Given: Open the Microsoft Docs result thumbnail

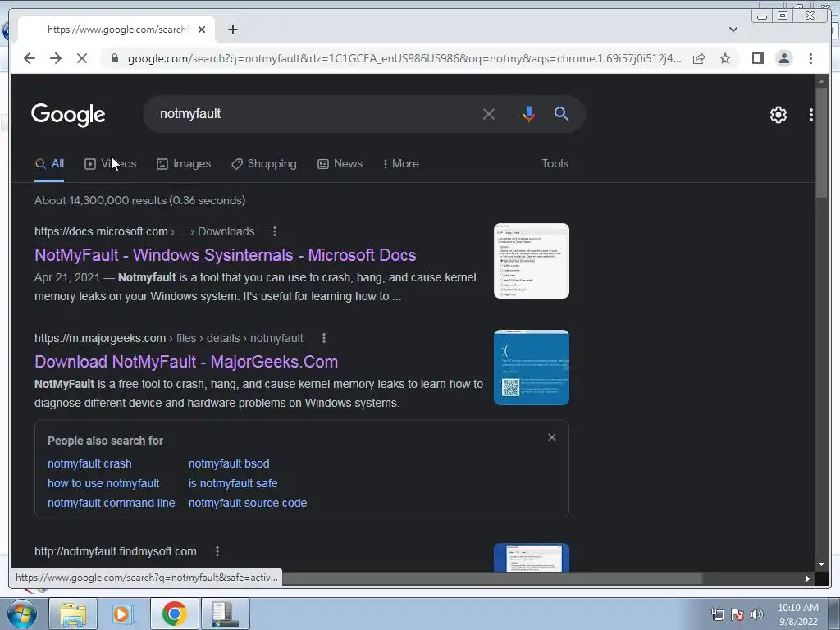Looking at the screenshot, I should tap(532, 261).
